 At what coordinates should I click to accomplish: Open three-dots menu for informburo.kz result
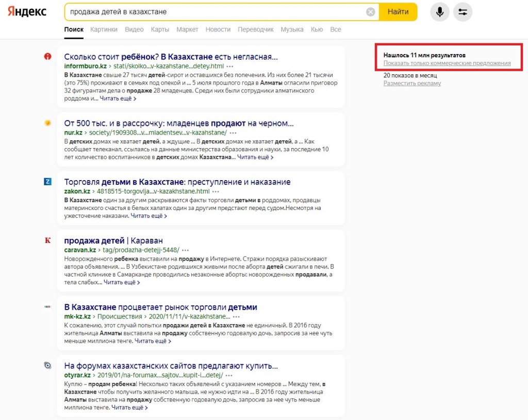230,67
